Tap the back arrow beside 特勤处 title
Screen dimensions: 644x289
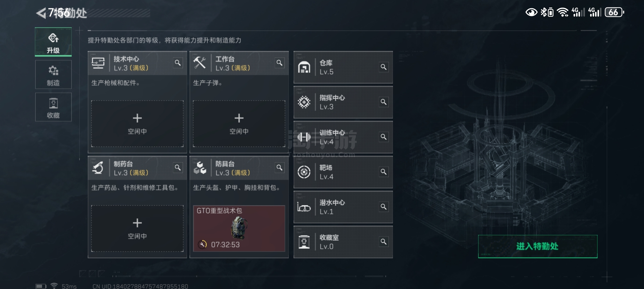pyautogui.click(x=41, y=13)
